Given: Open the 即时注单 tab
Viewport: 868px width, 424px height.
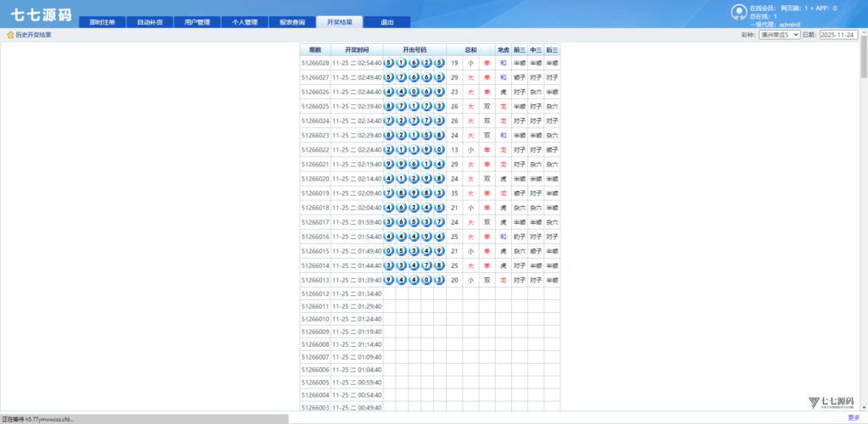Looking at the screenshot, I should click(102, 22).
